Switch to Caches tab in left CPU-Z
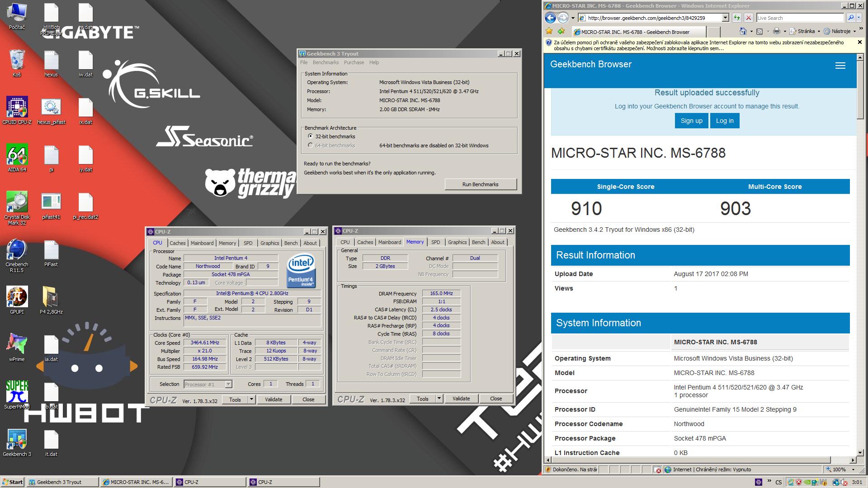This screenshot has height=488, width=868. coord(177,243)
